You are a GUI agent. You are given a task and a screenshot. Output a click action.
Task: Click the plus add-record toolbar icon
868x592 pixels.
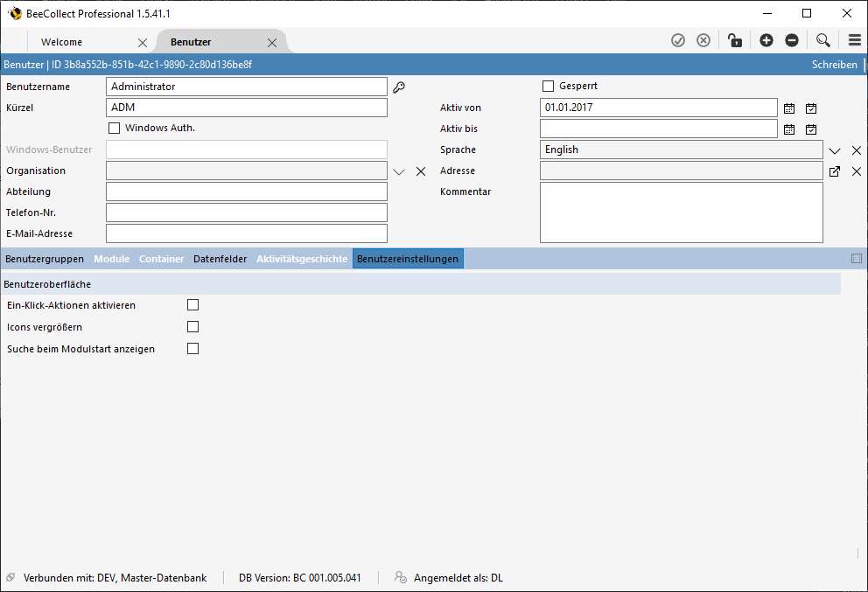[766, 40]
